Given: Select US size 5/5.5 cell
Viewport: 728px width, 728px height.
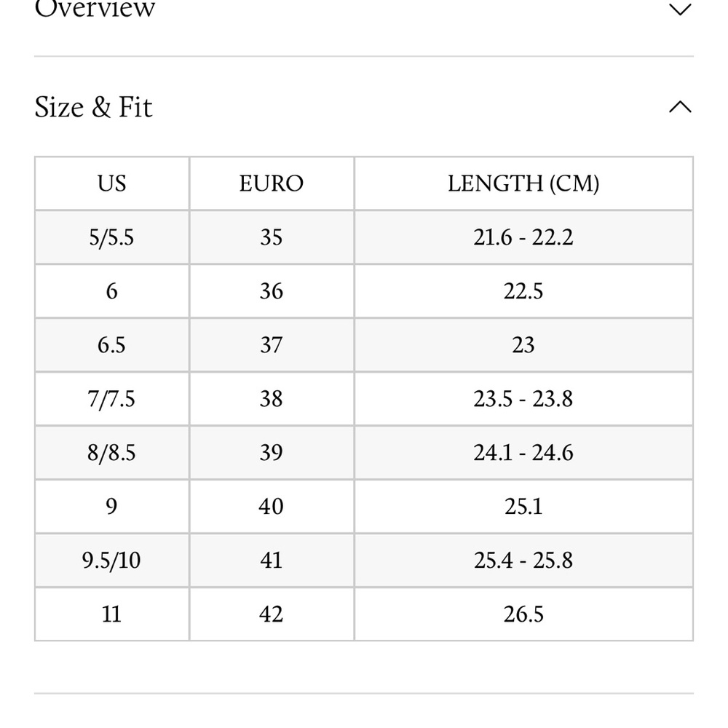Looking at the screenshot, I should pyautogui.click(x=112, y=237).
